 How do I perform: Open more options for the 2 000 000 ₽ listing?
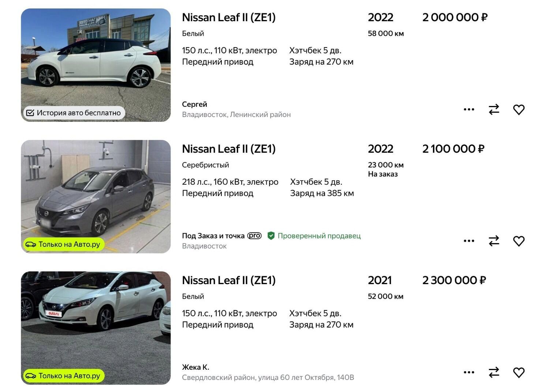469,109
